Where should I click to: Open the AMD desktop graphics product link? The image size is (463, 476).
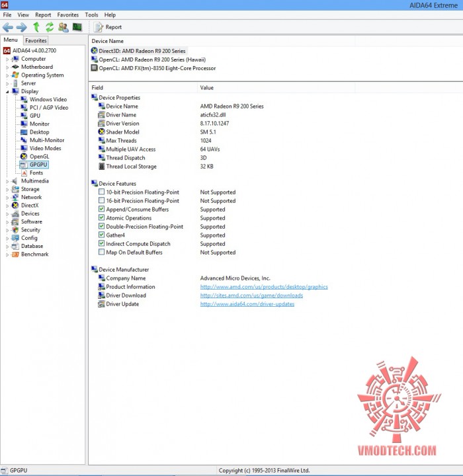[x=264, y=287]
